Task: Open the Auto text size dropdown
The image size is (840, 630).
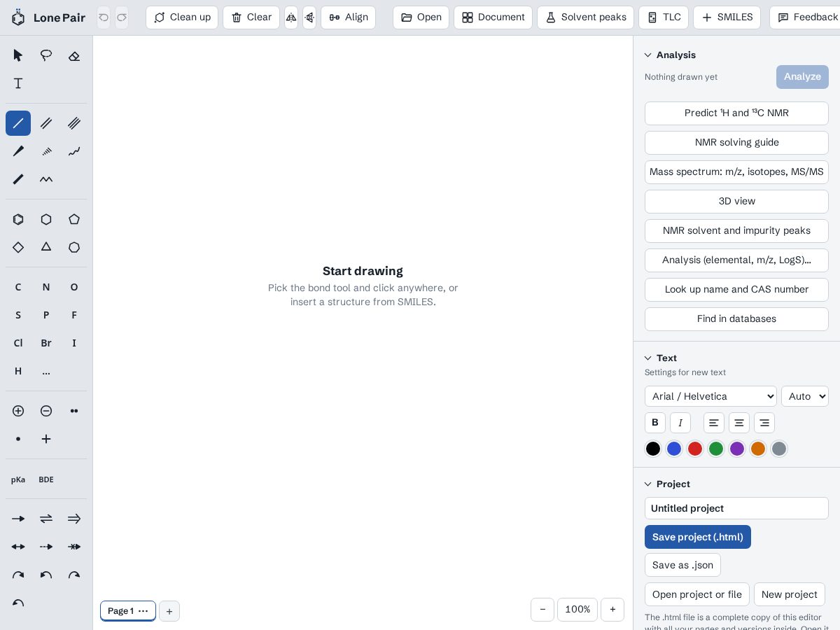Action: (805, 396)
